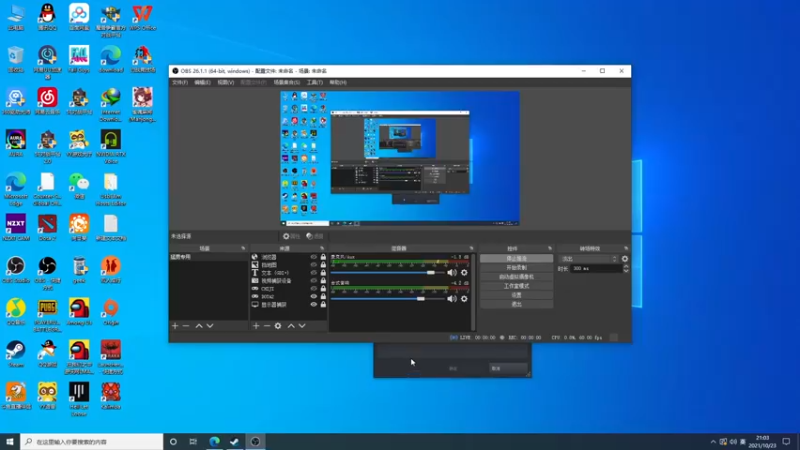Image resolution: width=800 pixels, height=450 pixels.
Task: Move selected source up
Action: 291,326
